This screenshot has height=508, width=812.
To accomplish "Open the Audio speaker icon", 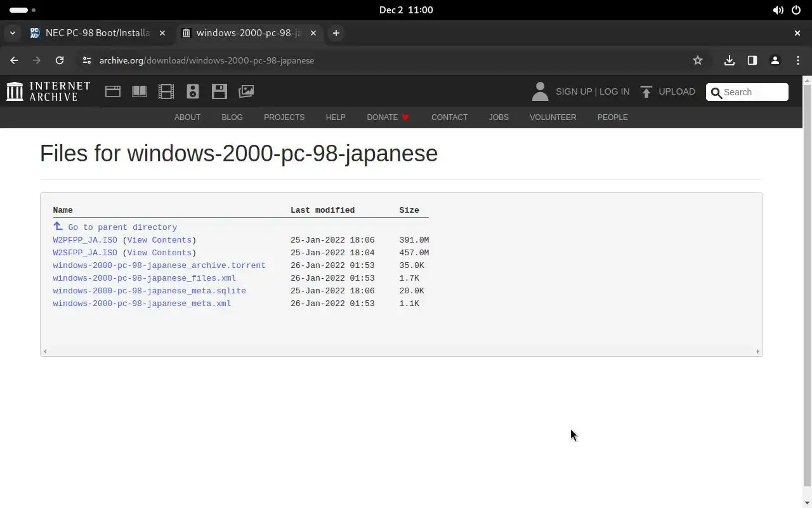I will pyautogui.click(x=193, y=91).
